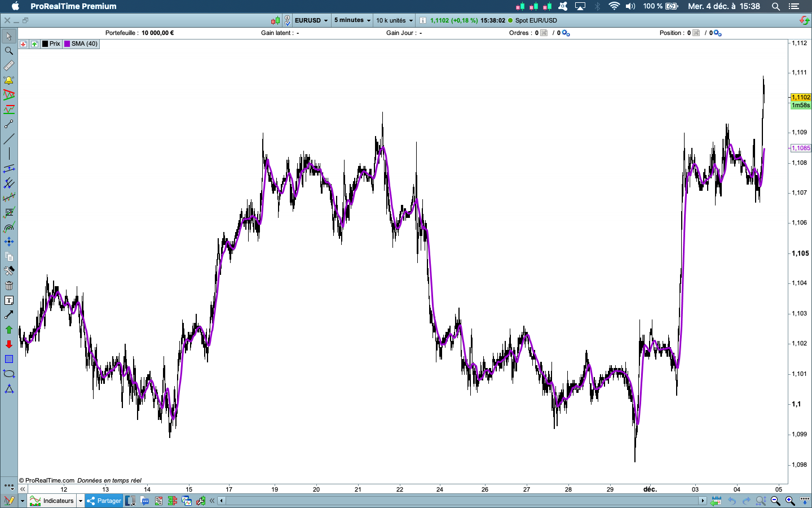The width and height of the screenshot is (812, 508).
Task: Choose the black arrow drawing tool
Action: pyautogui.click(x=8, y=315)
